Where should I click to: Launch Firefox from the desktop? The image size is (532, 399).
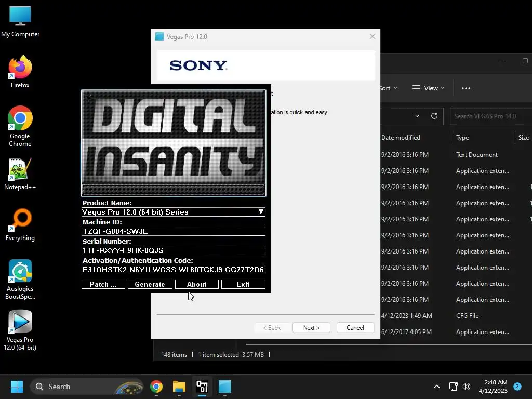[x=20, y=72]
